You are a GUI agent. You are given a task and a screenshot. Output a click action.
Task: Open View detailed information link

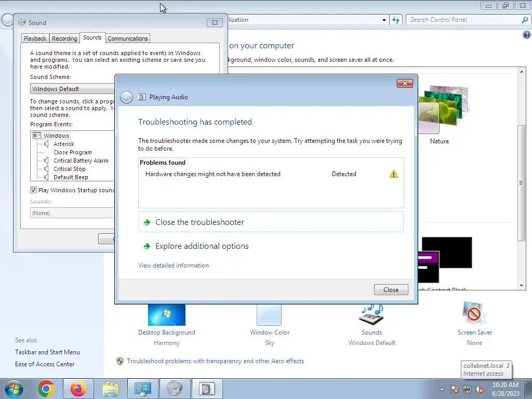tap(174, 265)
